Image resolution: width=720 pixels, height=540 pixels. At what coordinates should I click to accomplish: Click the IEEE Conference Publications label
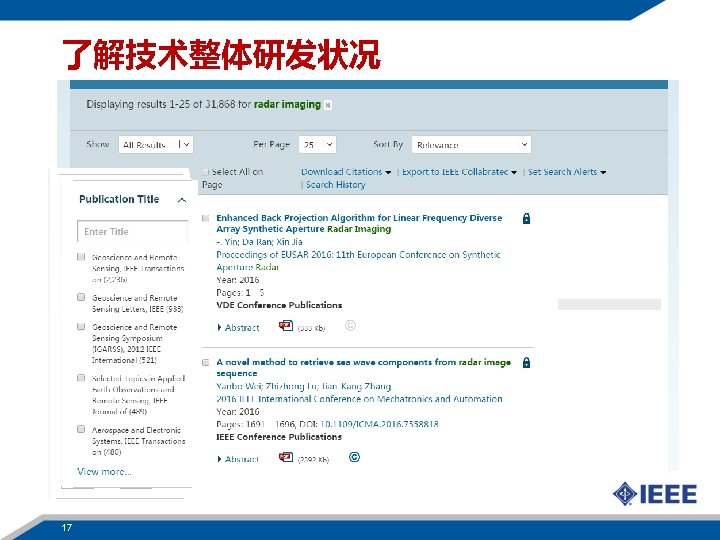[x=279, y=437]
